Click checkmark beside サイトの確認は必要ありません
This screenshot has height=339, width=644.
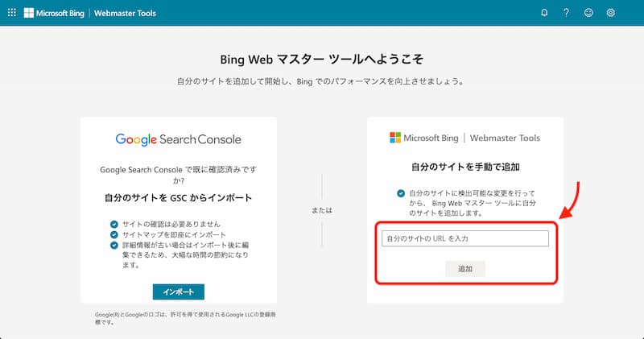point(114,225)
